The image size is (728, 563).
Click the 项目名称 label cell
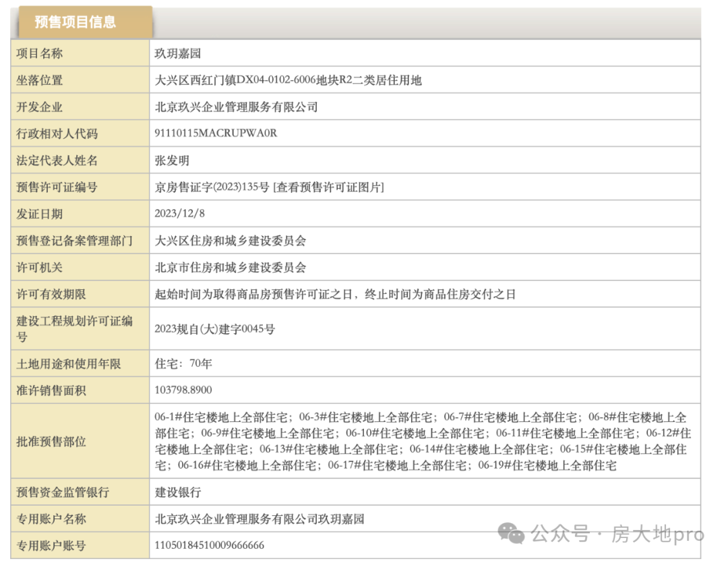(80, 53)
